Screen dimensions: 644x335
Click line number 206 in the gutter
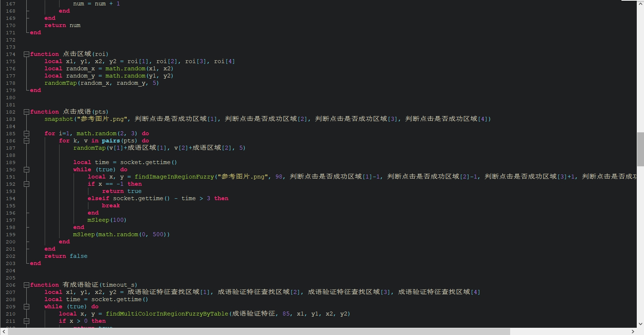[10, 285]
